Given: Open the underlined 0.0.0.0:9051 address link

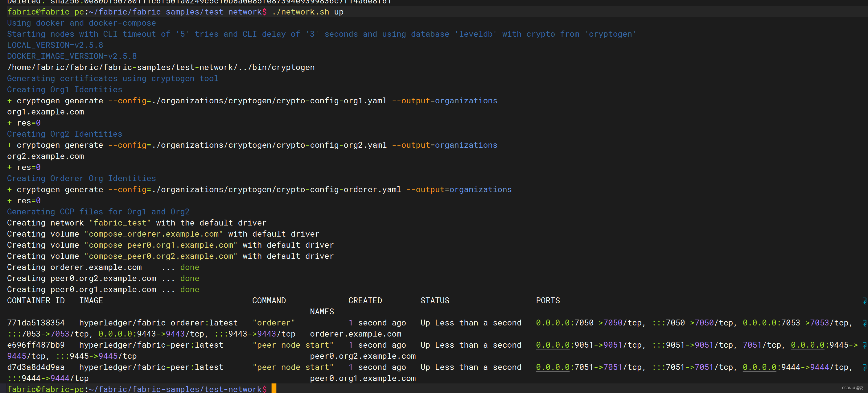Looking at the screenshot, I should pos(553,345).
